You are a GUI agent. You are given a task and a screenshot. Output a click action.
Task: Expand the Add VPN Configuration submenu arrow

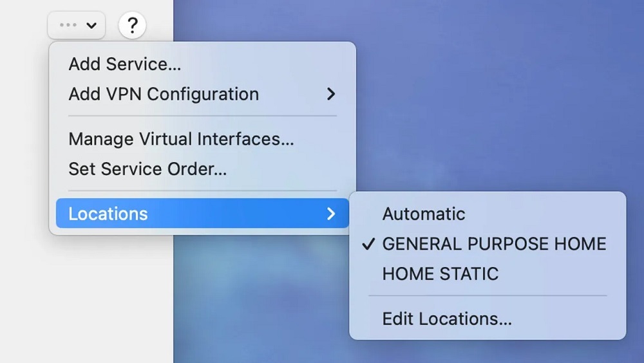[330, 94]
